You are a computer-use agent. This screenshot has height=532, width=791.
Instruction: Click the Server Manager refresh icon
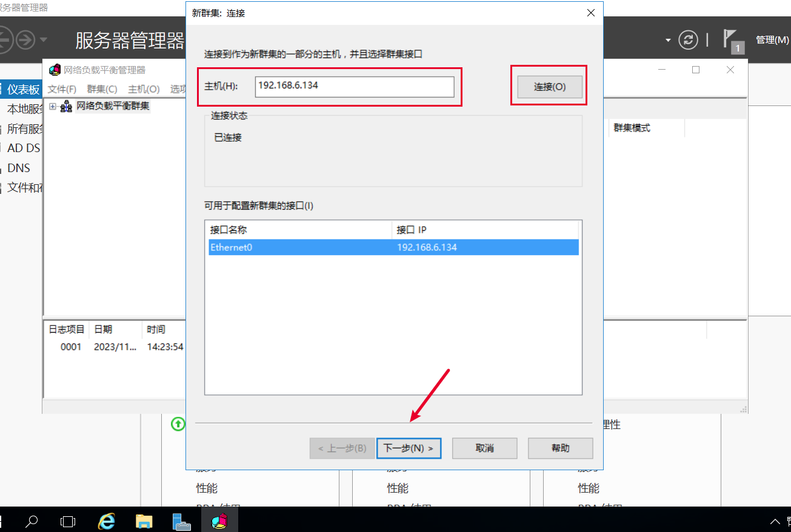pos(688,40)
